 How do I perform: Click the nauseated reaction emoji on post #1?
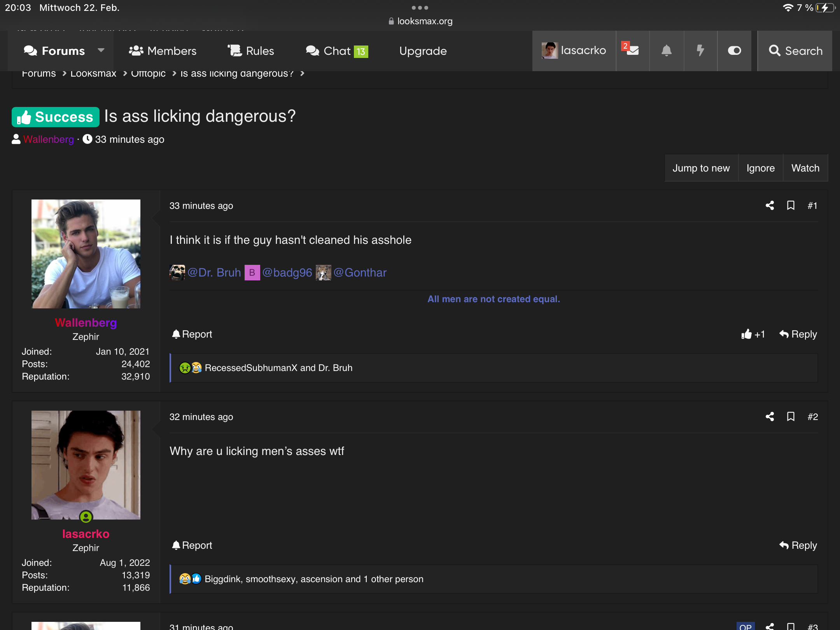185,368
